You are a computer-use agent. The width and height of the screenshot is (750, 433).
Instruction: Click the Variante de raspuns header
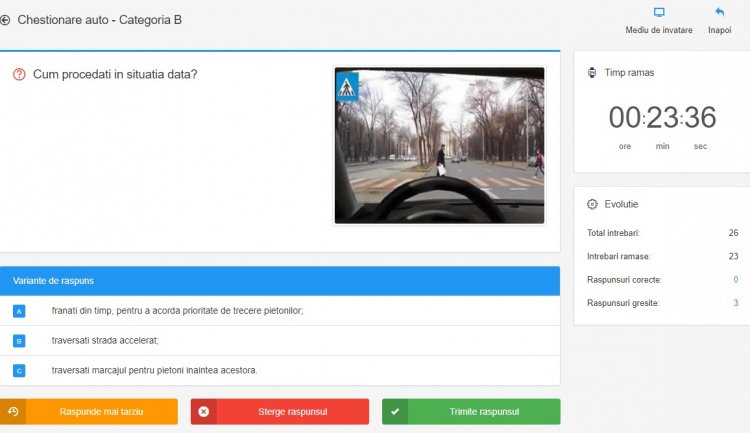click(280, 281)
